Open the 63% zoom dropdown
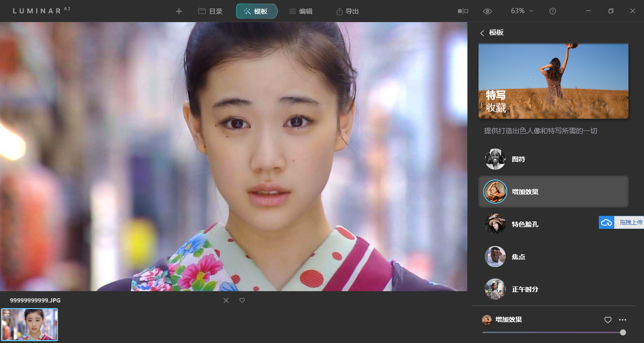 point(522,11)
